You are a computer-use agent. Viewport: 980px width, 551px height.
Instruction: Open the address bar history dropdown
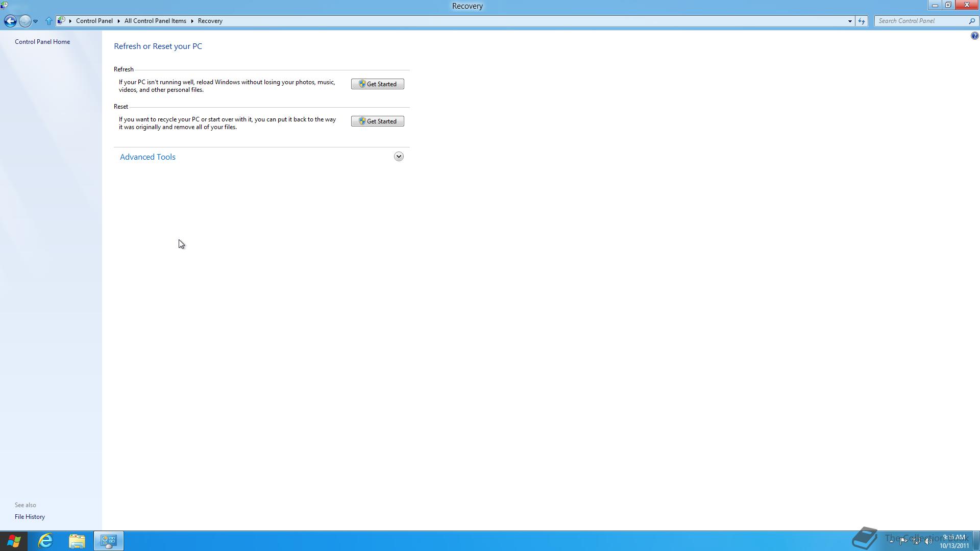click(x=850, y=21)
